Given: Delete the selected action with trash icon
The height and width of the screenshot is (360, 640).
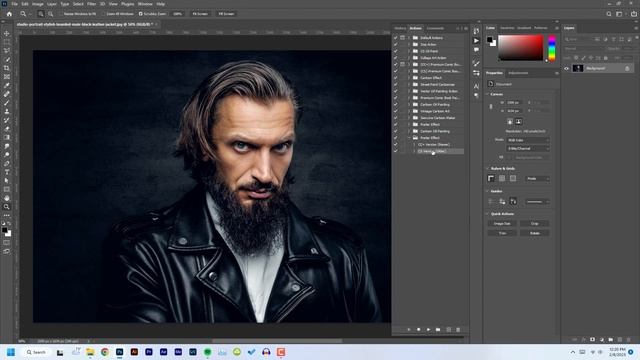Looking at the screenshot, I should pyautogui.click(x=458, y=329).
